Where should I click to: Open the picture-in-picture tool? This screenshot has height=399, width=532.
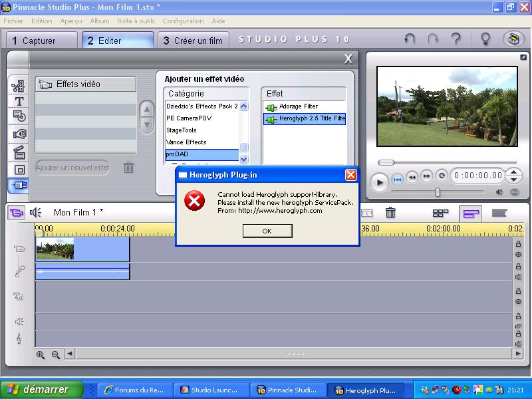coord(19,170)
